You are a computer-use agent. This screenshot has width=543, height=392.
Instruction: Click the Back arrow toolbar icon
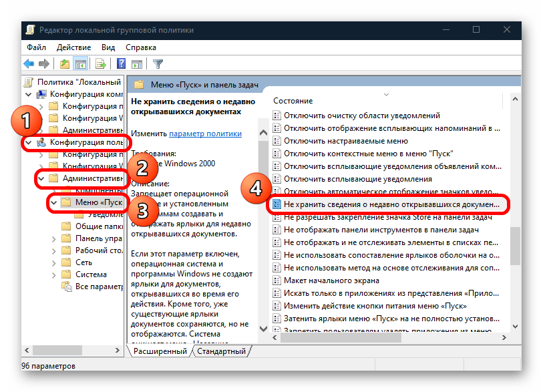(x=29, y=64)
